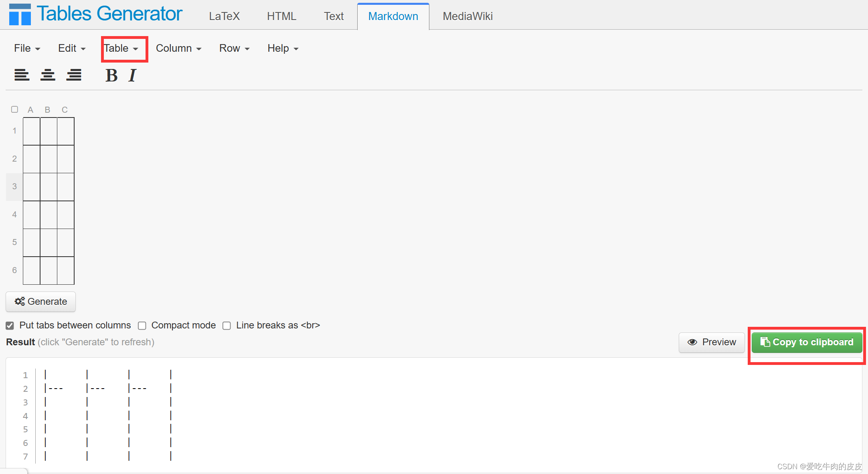868x474 pixels.
Task: Enable Line breaks as <br> checkbox
Action: click(x=227, y=326)
